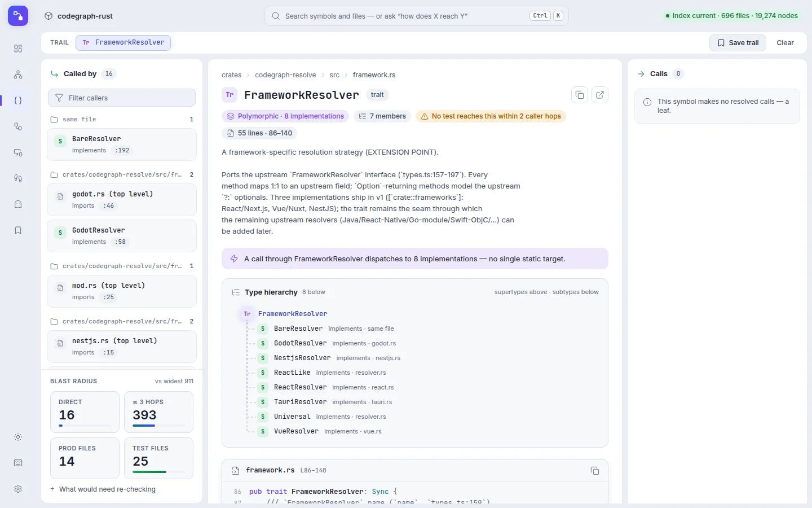The image size is (812, 508).
Task: Click the 55 lines 86–140 badge
Action: [259, 133]
